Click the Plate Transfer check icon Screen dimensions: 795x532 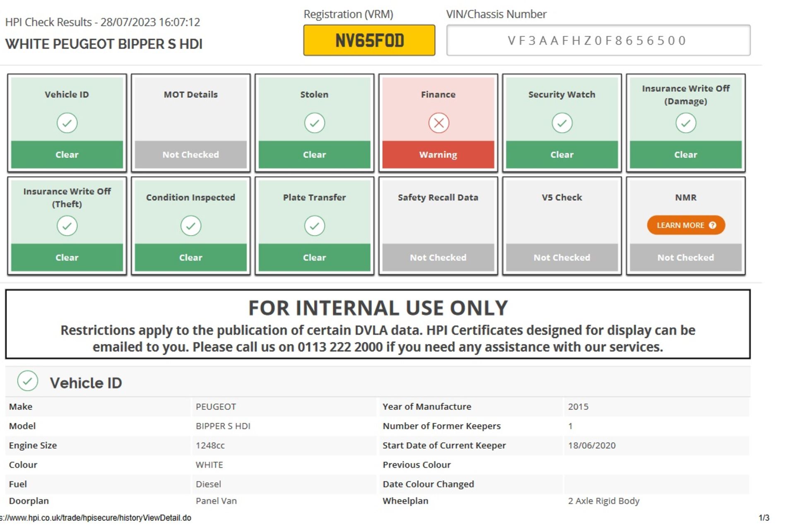pos(314,226)
